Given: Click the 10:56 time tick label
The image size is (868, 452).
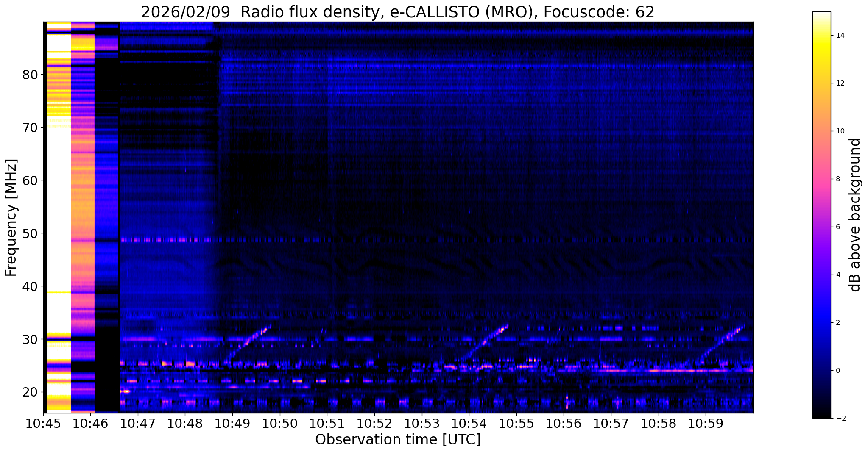Looking at the screenshot, I should coord(564,423).
